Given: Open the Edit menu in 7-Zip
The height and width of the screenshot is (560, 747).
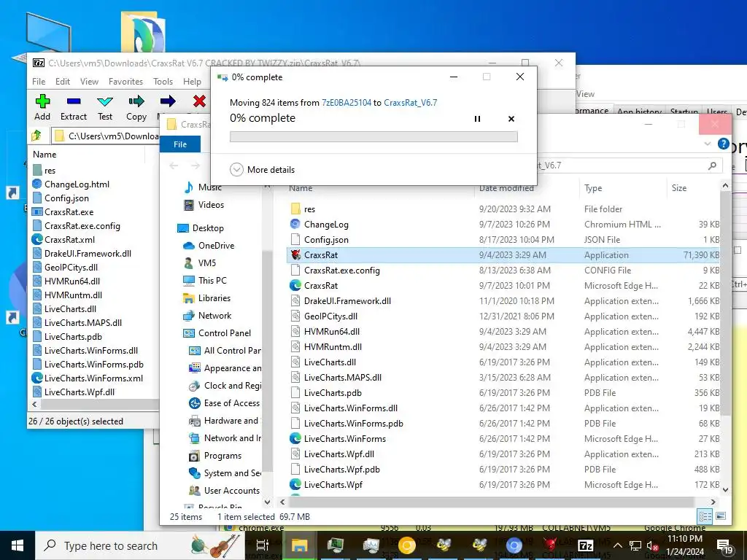Looking at the screenshot, I should (63, 82).
